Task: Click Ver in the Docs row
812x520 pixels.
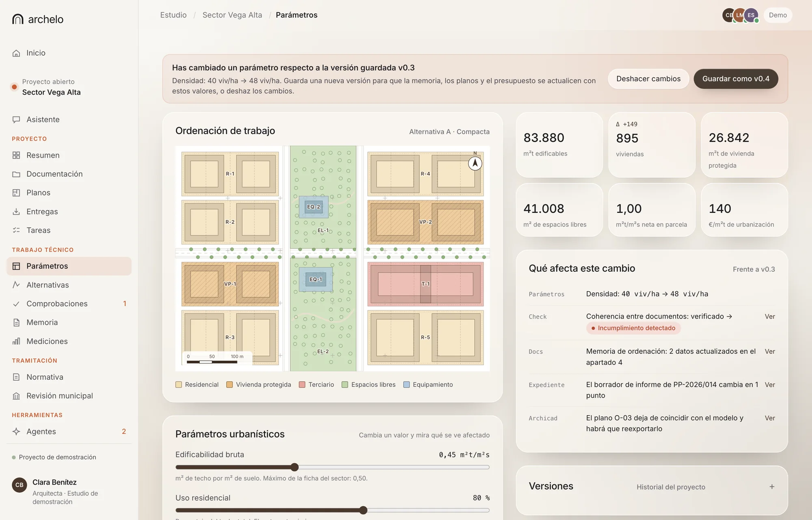Action: (770, 351)
